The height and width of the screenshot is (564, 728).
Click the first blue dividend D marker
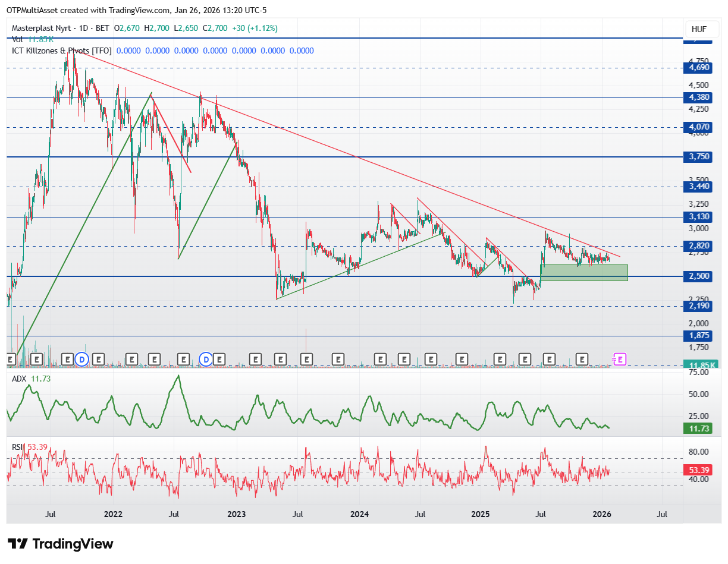pos(82,359)
